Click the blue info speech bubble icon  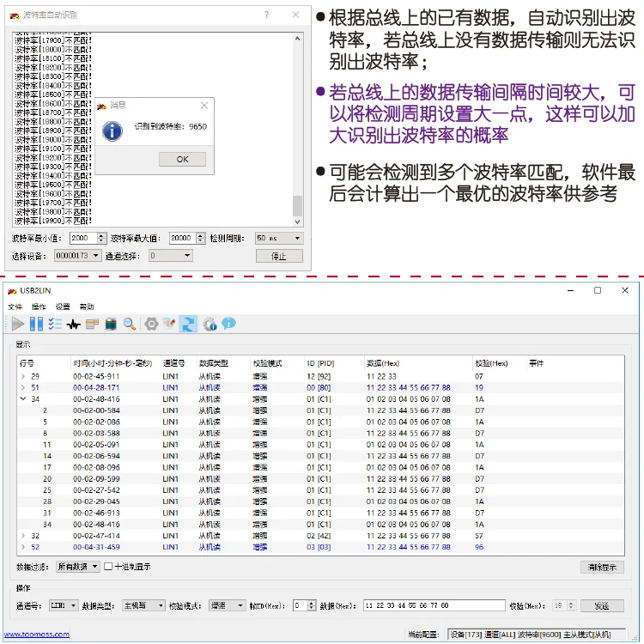pyautogui.click(x=228, y=324)
